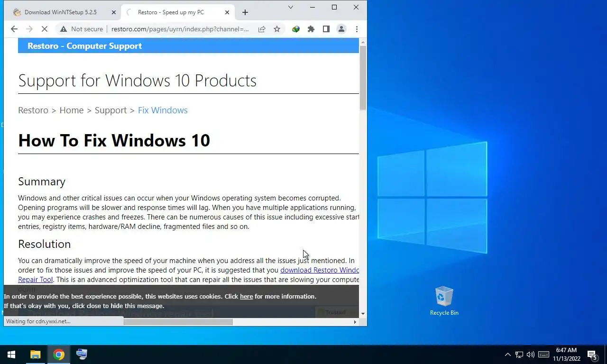
Task: Open the Chrome profile avatar
Action: coord(341,29)
